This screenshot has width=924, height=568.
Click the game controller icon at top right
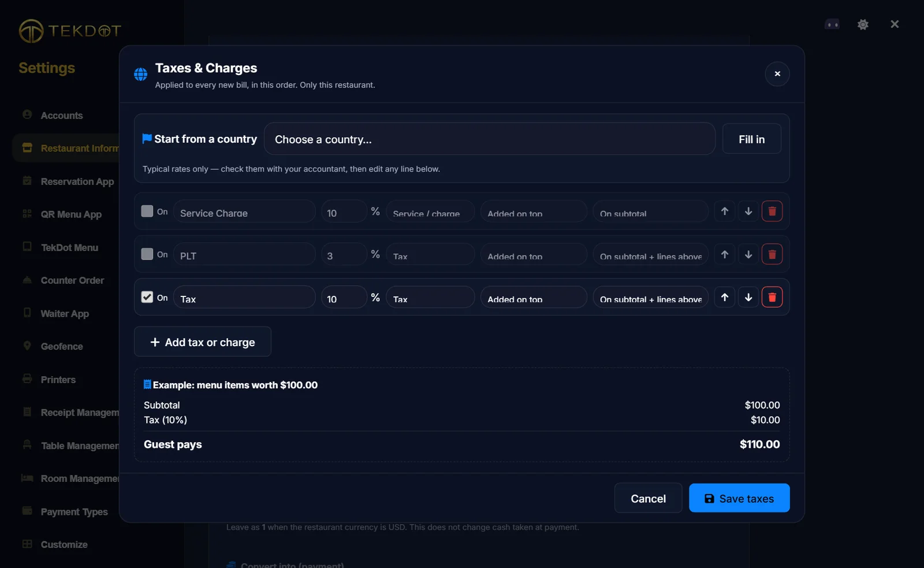point(832,24)
